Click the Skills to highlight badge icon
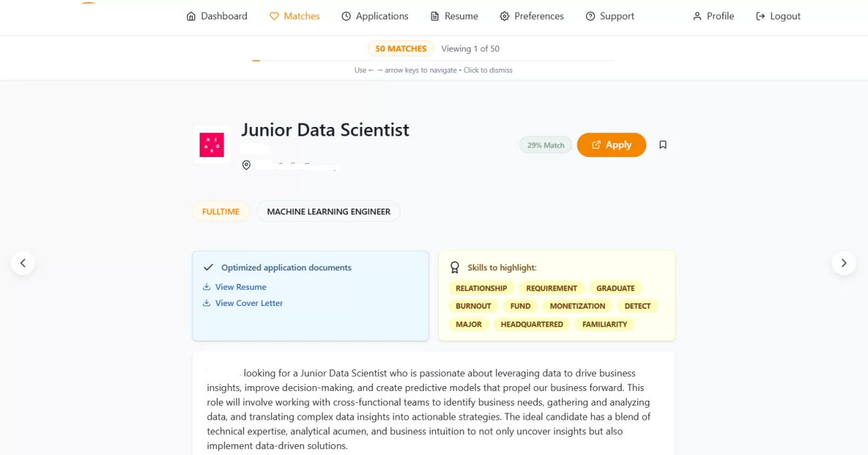868x455 pixels. [x=455, y=267]
